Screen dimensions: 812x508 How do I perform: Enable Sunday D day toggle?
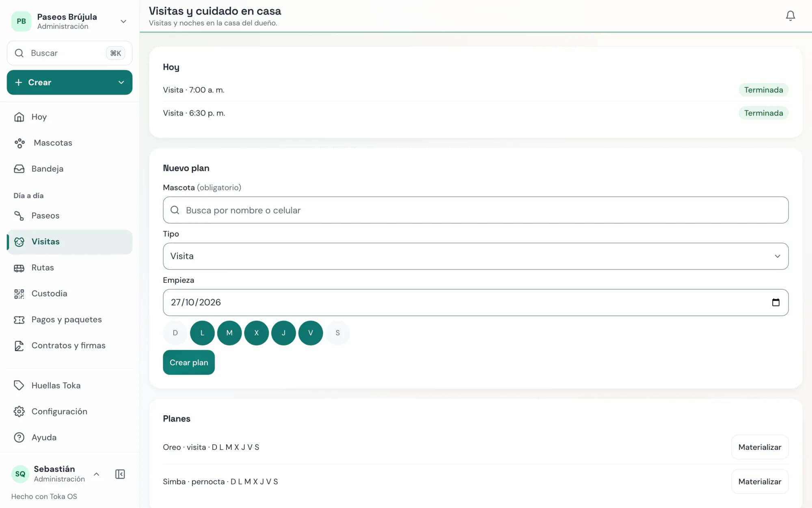pyautogui.click(x=175, y=333)
